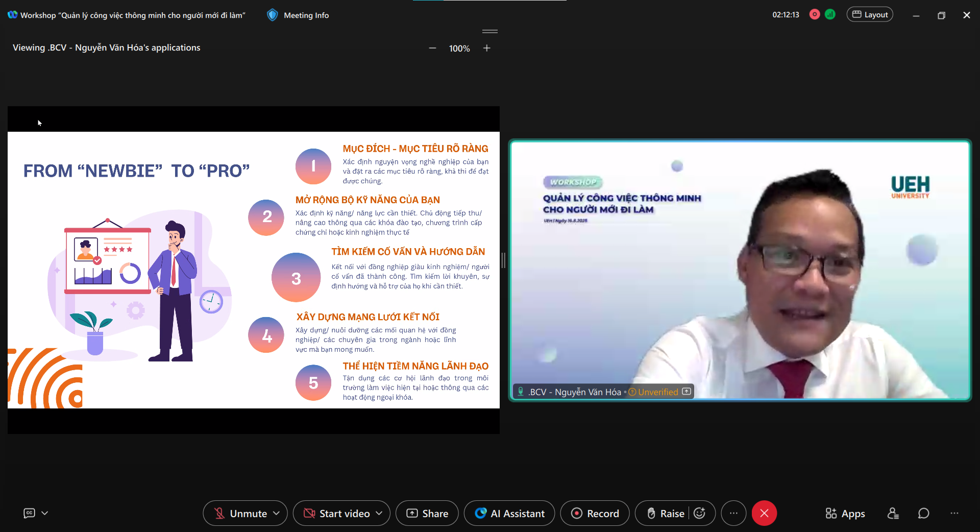Image resolution: width=980 pixels, height=532 pixels.
Task: Open the Apps panel
Action: (845, 514)
